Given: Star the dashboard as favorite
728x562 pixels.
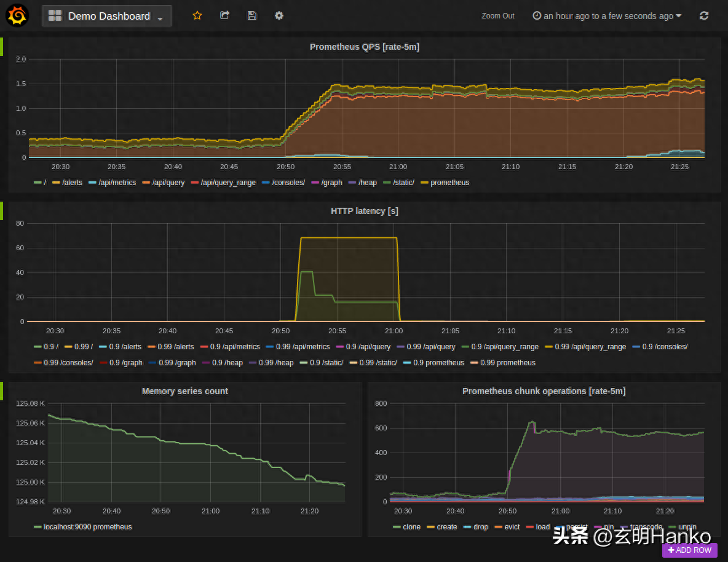Looking at the screenshot, I should pyautogui.click(x=197, y=15).
